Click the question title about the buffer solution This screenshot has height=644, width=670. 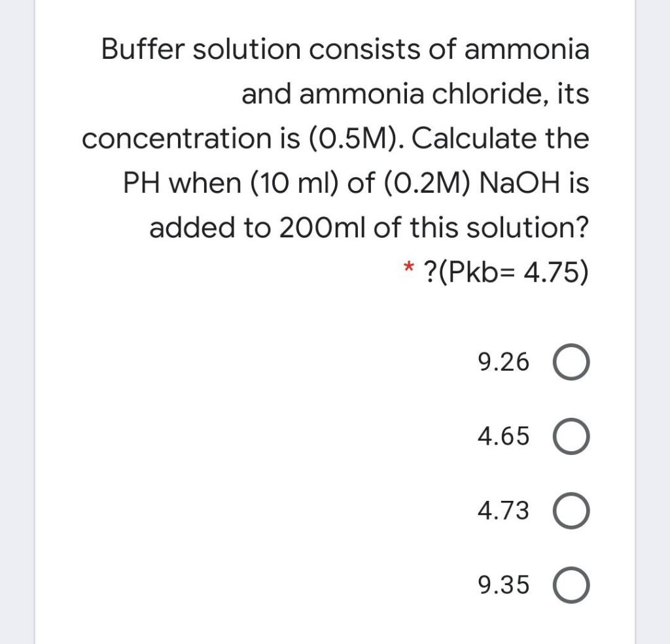pos(345,49)
